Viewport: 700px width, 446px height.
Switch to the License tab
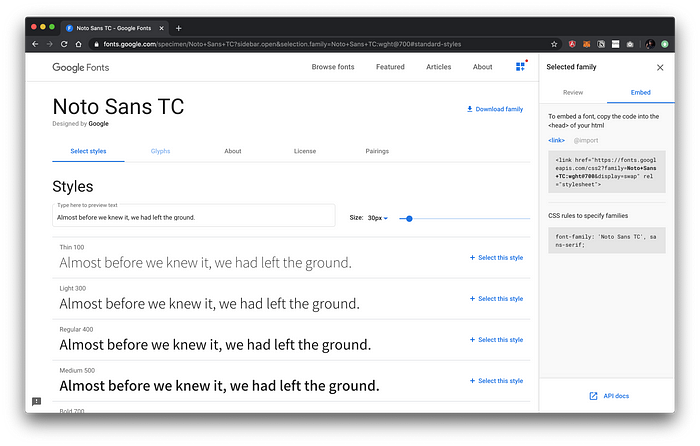point(305,151)
